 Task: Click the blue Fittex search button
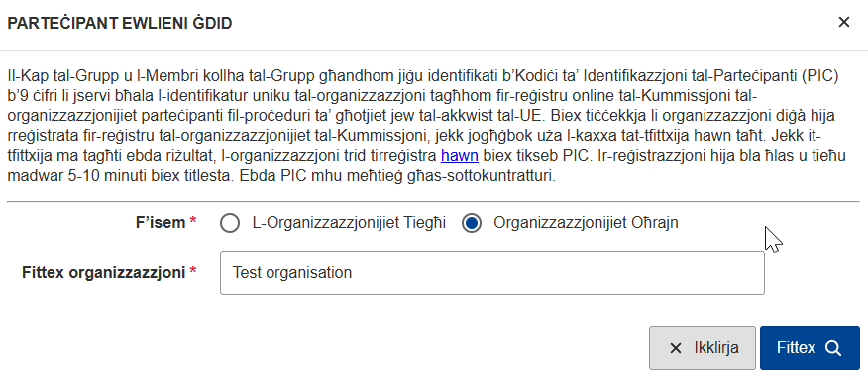coord(810,348)
